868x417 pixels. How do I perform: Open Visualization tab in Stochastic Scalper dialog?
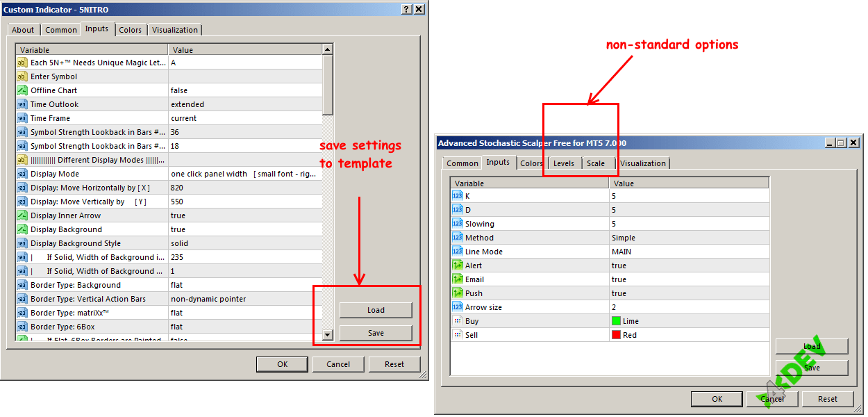tap(643, 163)
